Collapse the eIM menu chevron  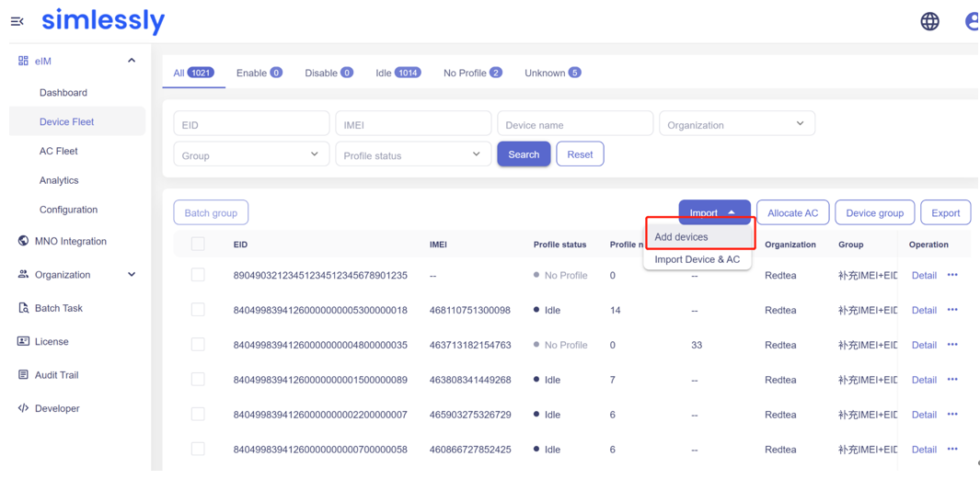click(132, 61)
